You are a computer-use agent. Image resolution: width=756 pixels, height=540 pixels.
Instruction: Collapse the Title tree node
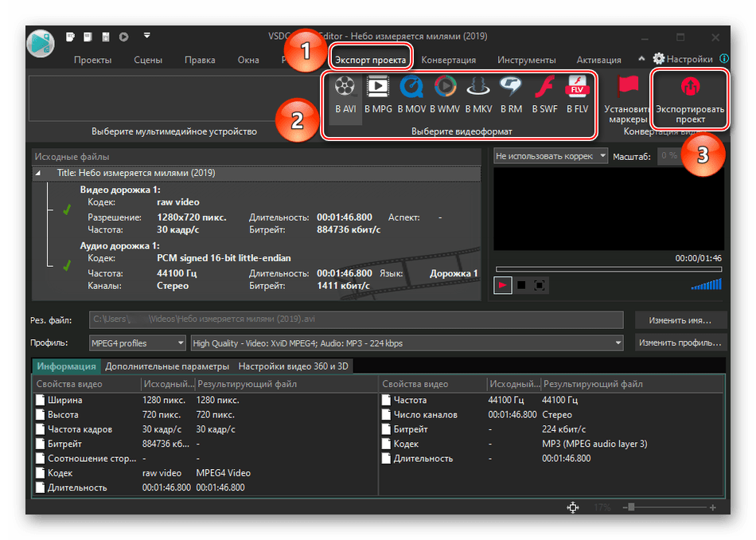39,173
